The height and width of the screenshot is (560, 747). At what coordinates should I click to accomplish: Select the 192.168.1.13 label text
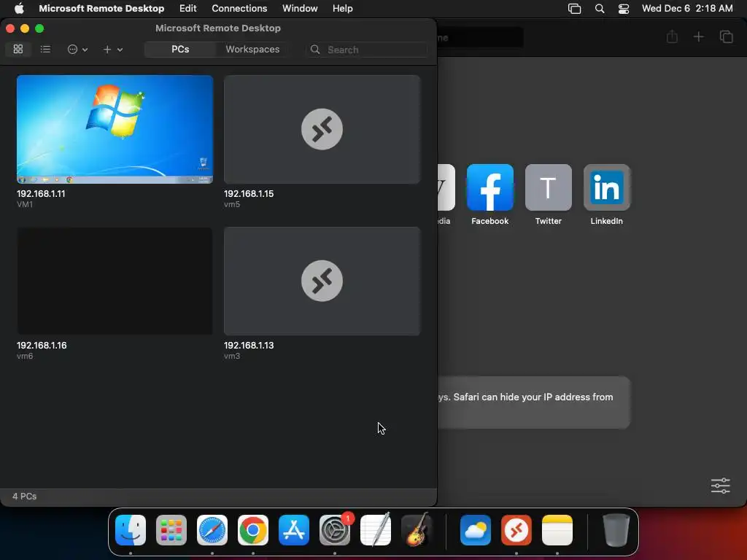(249, 345)
